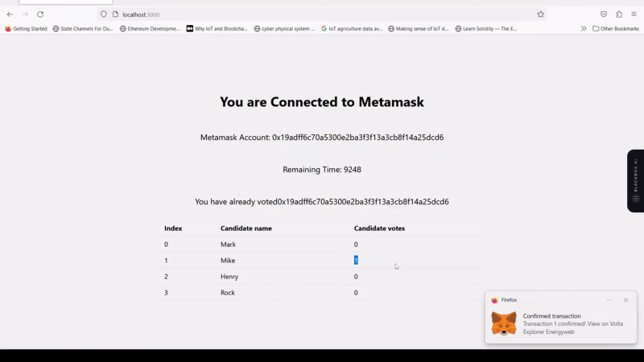Viewport: 644px width, 362px height.
Task: Open the Pocket save icon
Action: click(604, 14)
